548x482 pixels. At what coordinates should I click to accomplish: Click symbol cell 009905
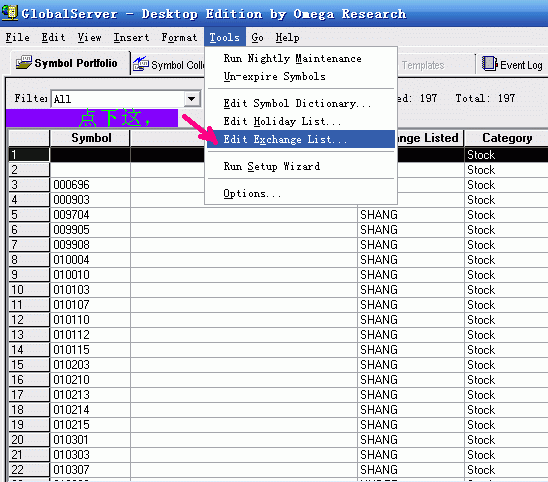coord(90,230)
